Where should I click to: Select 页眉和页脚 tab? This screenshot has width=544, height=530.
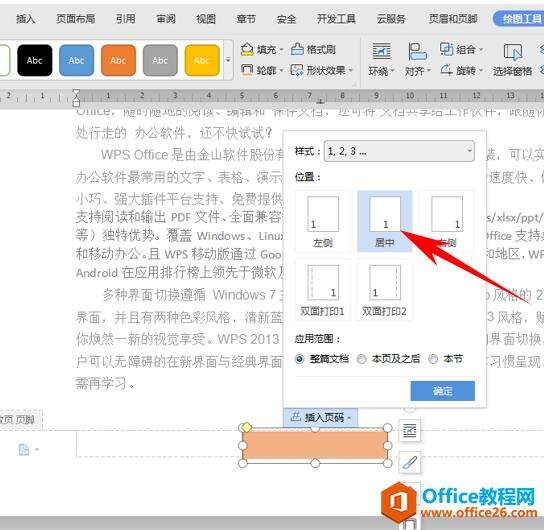click(453, 19)
